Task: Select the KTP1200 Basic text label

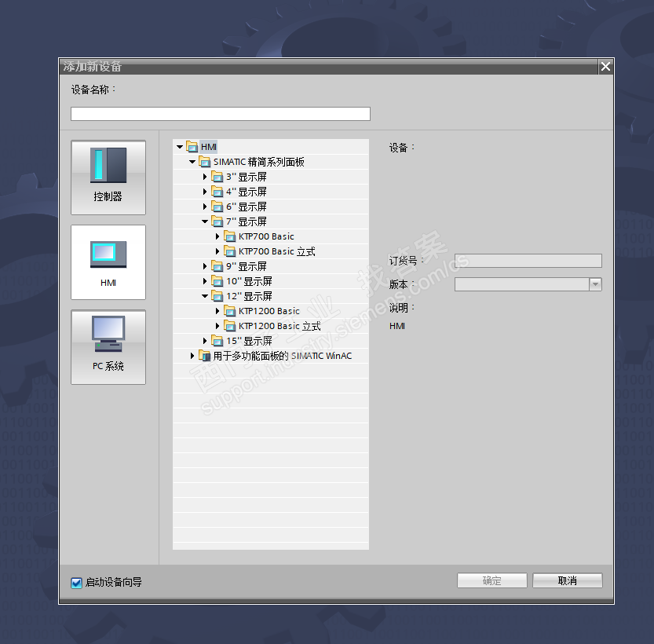Action: click(269, 311)
